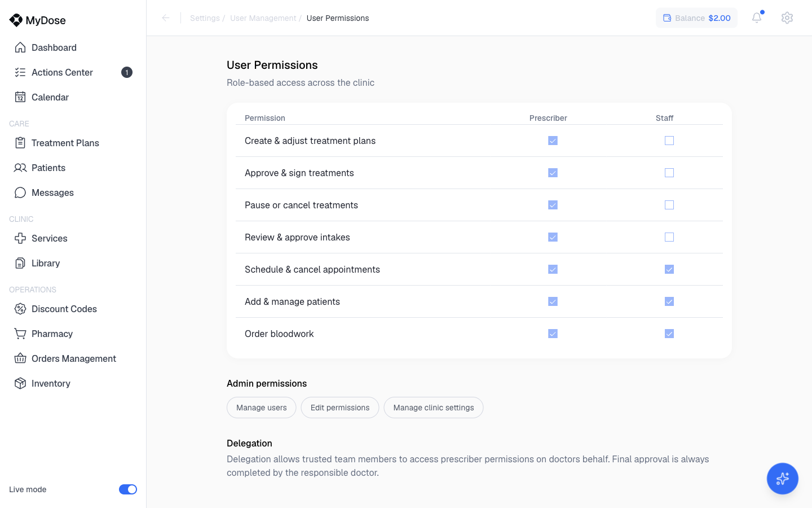Toggle Prescriber checkbox for Pause or cancel treatments
Image resolution: width=812 pixels, height=508 pixels.
(x=553, y=205)
